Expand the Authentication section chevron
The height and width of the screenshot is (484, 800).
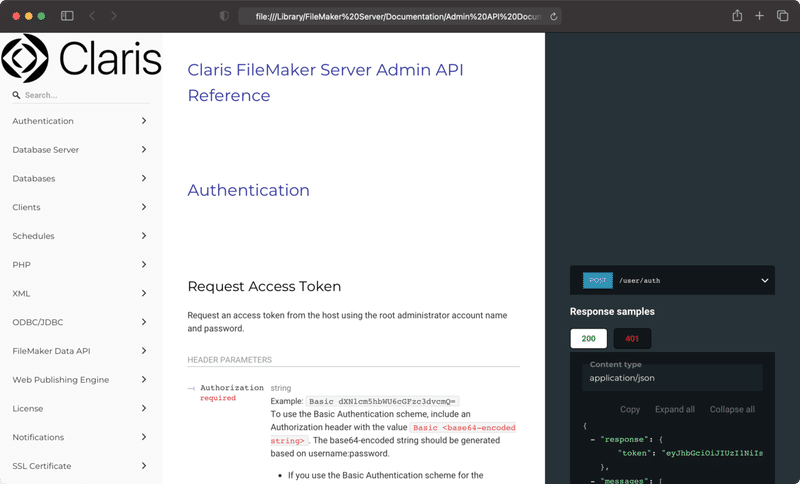click(144, 121)
